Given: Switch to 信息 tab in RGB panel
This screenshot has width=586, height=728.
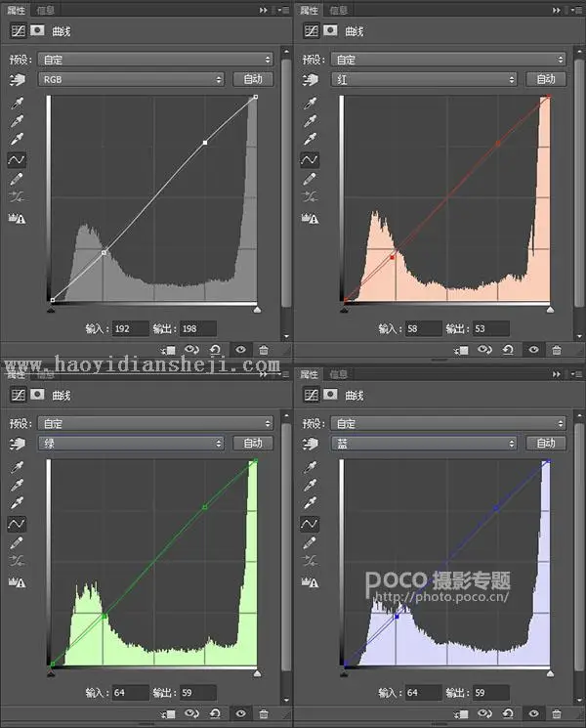Looking at the screenshot, I should coord(46,10).
